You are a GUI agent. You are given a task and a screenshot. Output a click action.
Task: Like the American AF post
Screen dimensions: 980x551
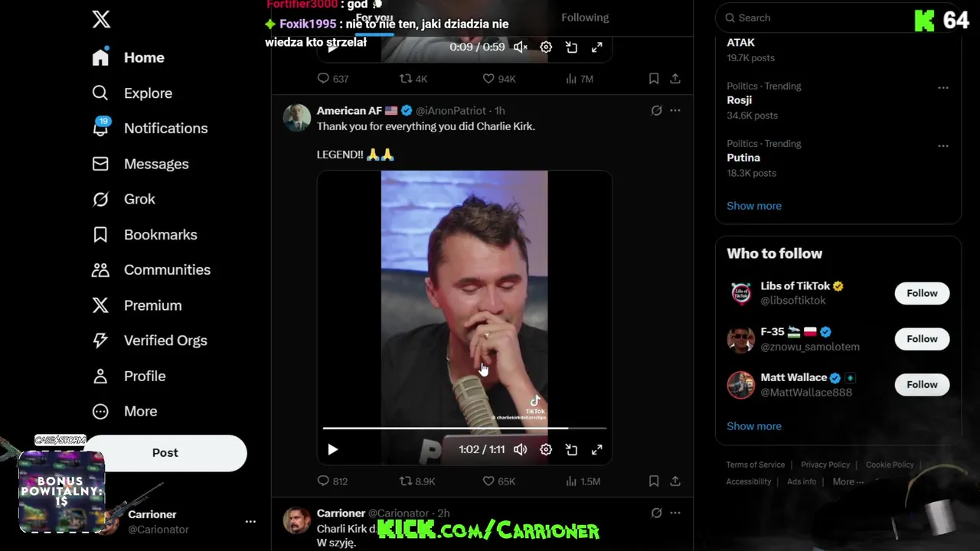(x=498, y=481)
